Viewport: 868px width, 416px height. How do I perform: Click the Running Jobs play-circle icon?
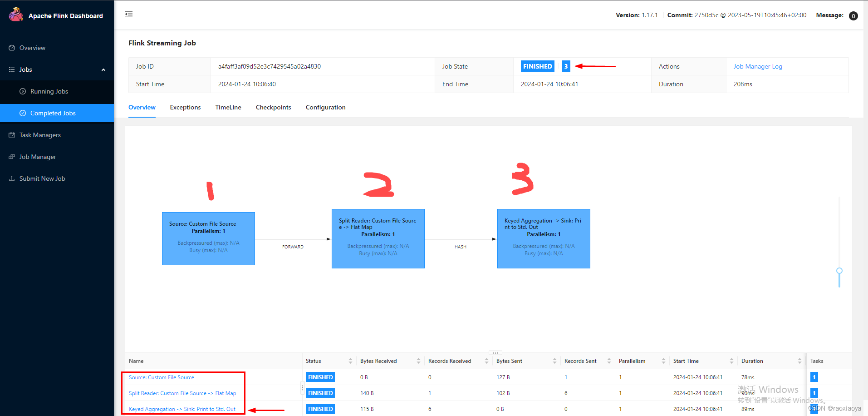tap(23, 91)
